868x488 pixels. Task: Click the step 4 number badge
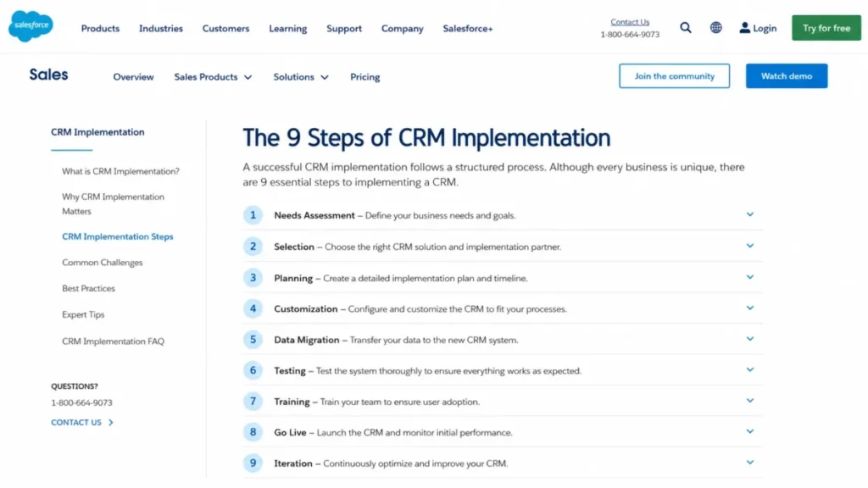click(253, 308)
